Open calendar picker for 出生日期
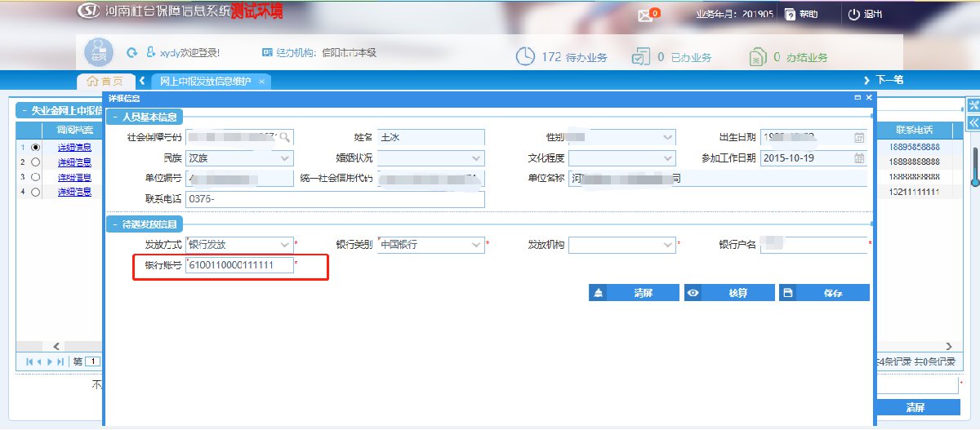The image size is (980, 430). pos(859,137)
